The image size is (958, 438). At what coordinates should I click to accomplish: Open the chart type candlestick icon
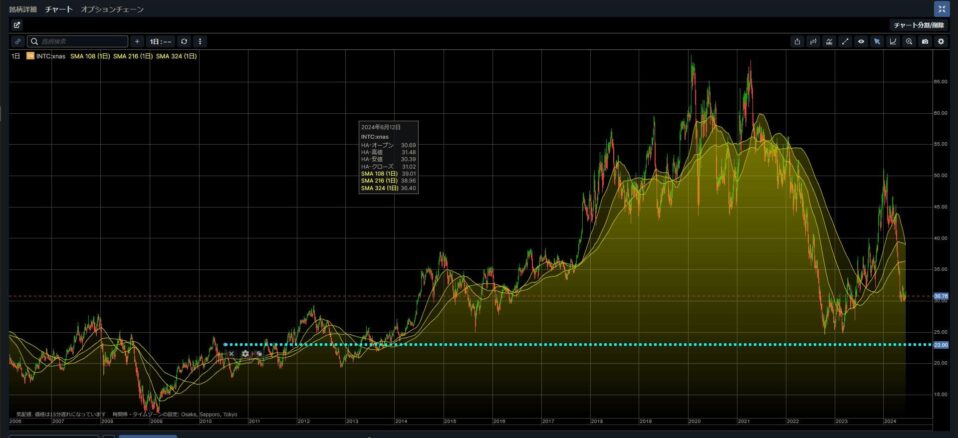coord(813,42)
